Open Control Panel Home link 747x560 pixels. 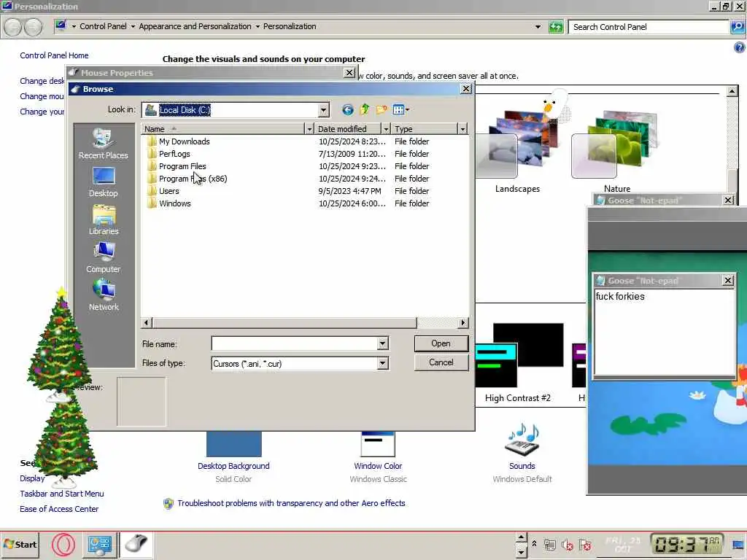(54, 55)
